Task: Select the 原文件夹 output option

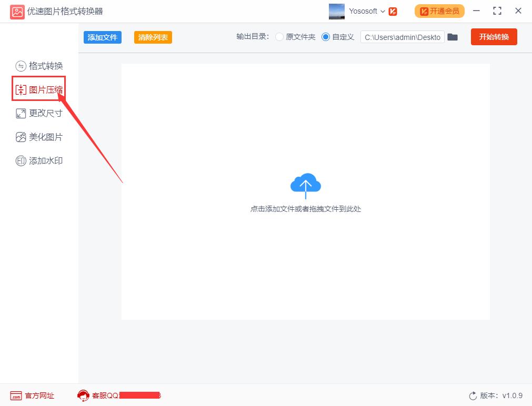Action: click(279, 37)
